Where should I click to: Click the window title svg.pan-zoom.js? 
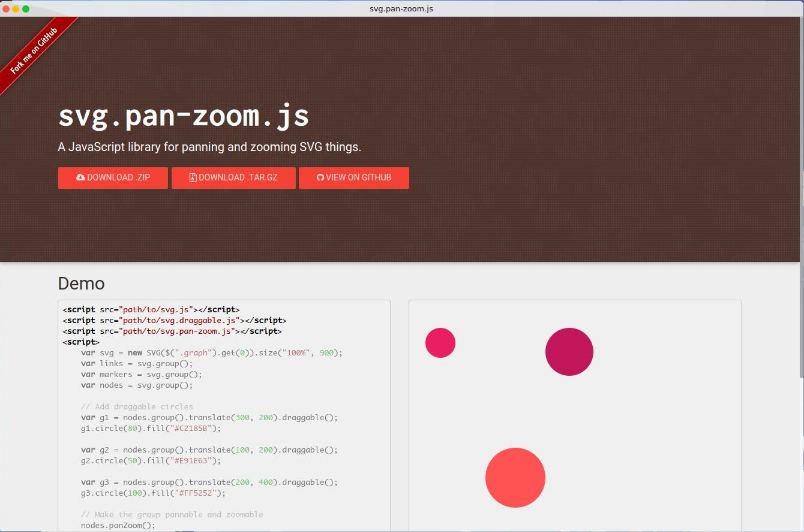(x=401, y=9)
